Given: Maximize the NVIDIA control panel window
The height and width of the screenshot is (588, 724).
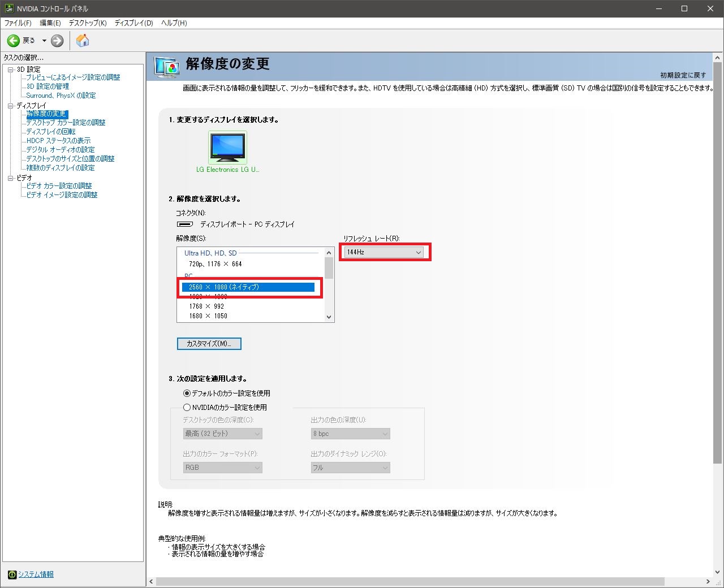Looking at the screenshot, I should click(x=684, y=8).
